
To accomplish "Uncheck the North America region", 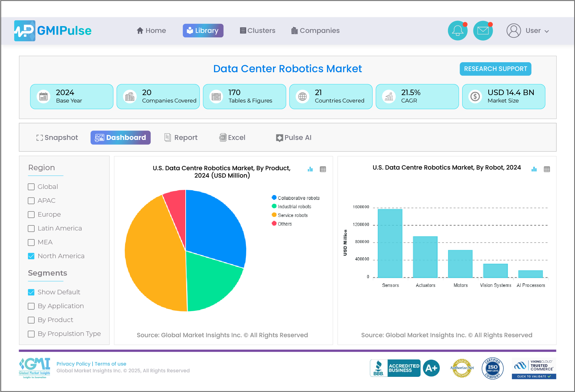I will tap(31, 256).
